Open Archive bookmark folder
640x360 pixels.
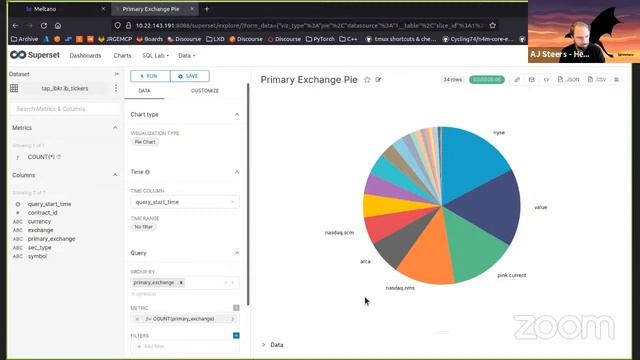pyautogui.click(x=24, y=39)
